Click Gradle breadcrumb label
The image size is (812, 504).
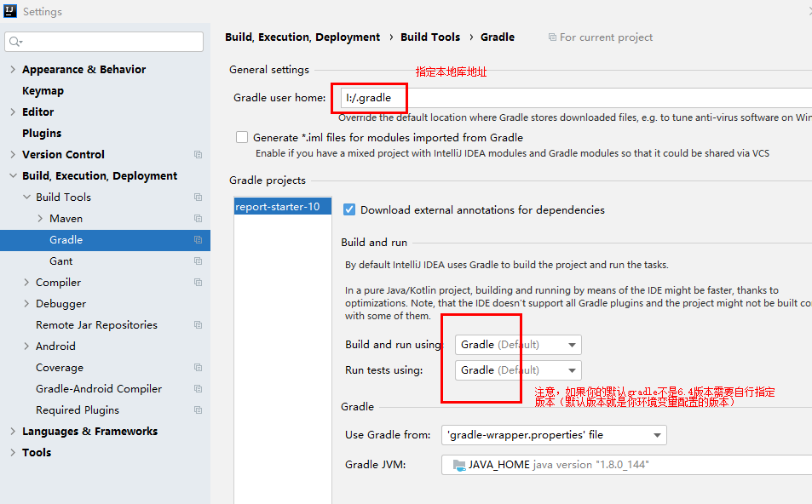click(498, 37)
